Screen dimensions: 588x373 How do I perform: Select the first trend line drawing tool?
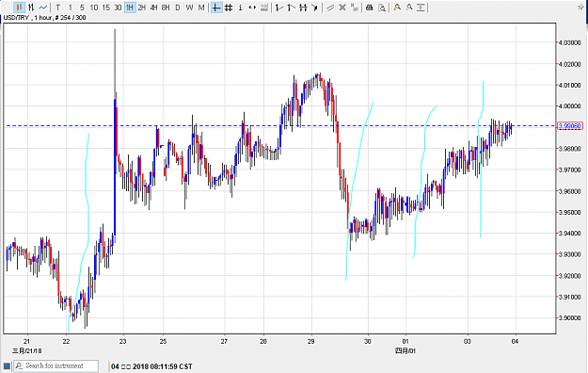[279, 8]
